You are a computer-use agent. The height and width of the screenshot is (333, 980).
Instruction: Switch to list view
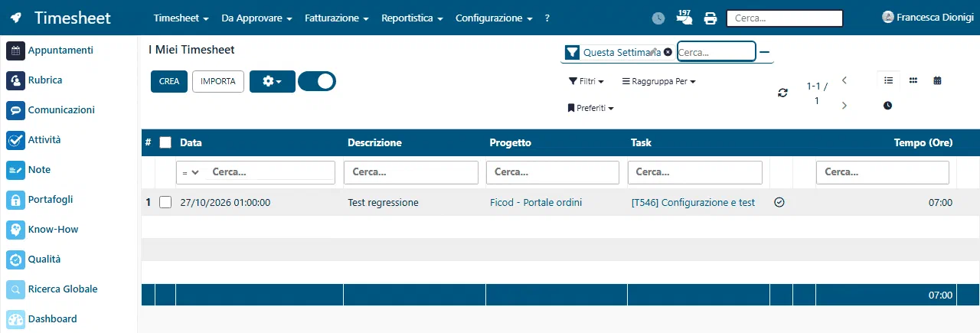click(x=888, y=80)
